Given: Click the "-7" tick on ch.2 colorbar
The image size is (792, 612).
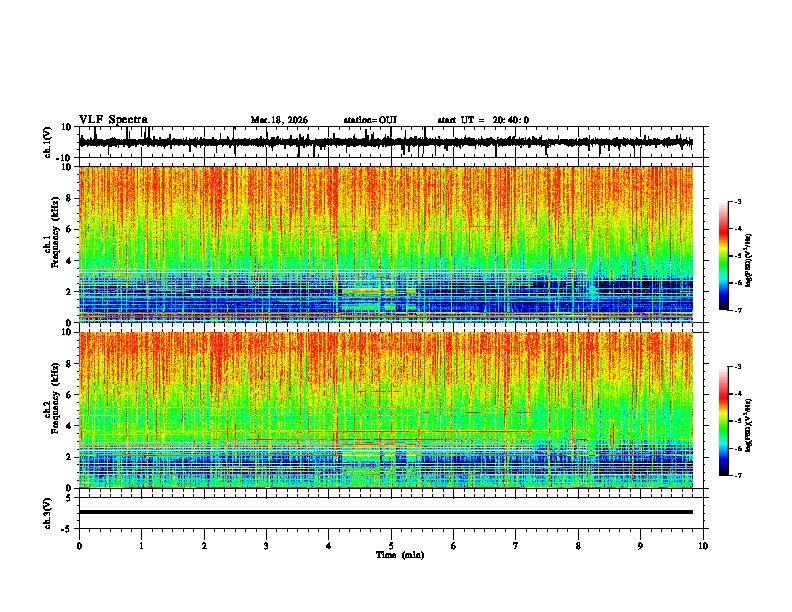Looking at the screenshot, I should coord(738,476).
